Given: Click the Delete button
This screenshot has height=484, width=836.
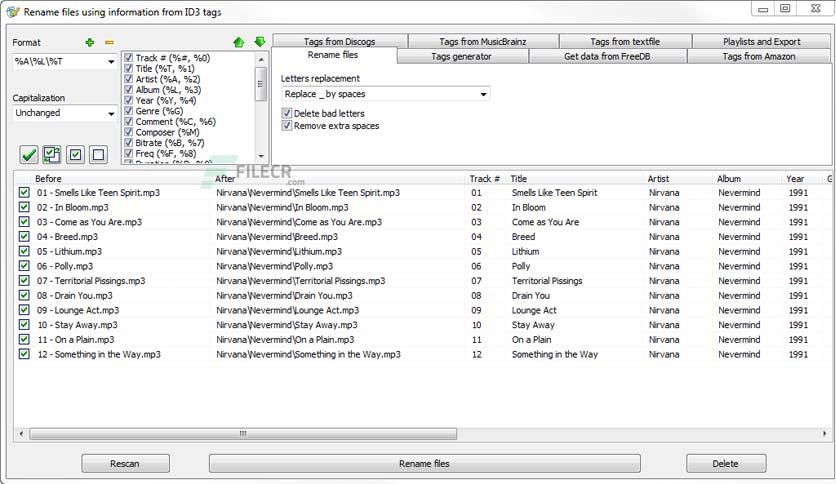Looking at the screenshot, I should pyautogui.click(x=726, y=463).
